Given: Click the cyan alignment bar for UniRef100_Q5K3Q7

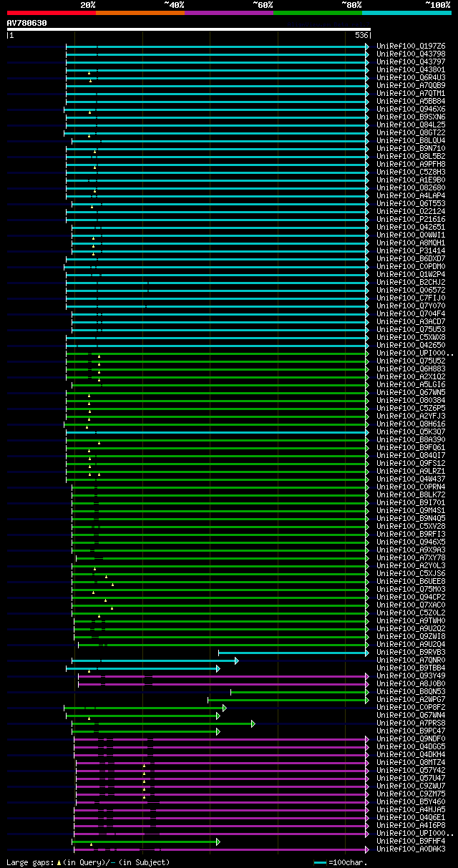Looking at the screenshot, I should click(217, 432).
